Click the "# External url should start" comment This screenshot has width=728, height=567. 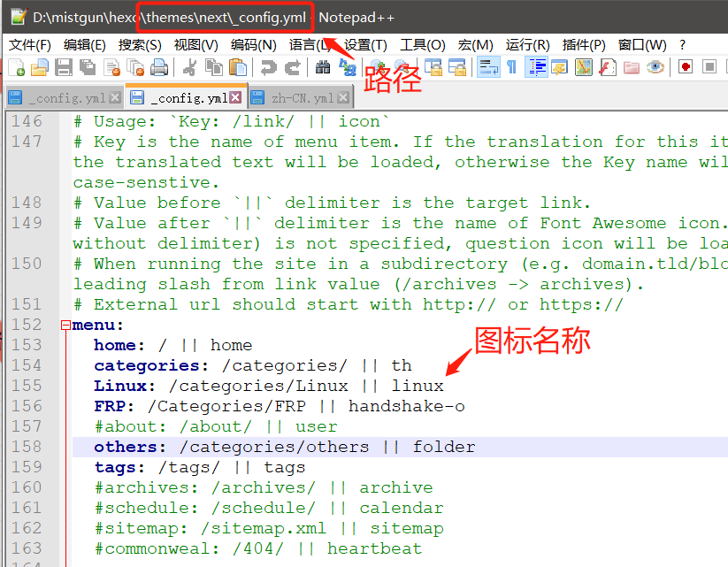pyautogui.click(x=349, y=304)
